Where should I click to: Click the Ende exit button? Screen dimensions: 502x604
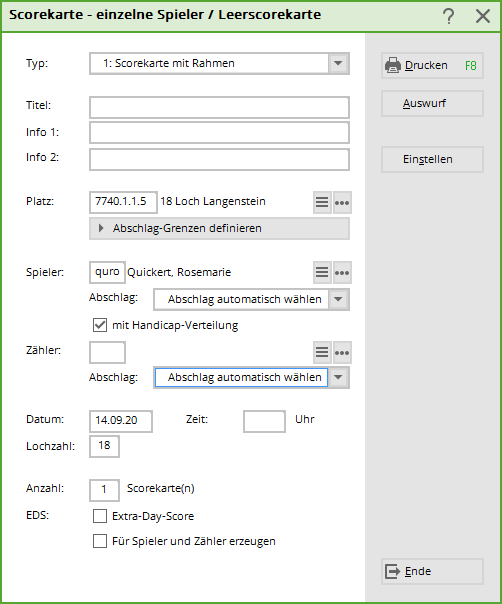pos(432,571)
